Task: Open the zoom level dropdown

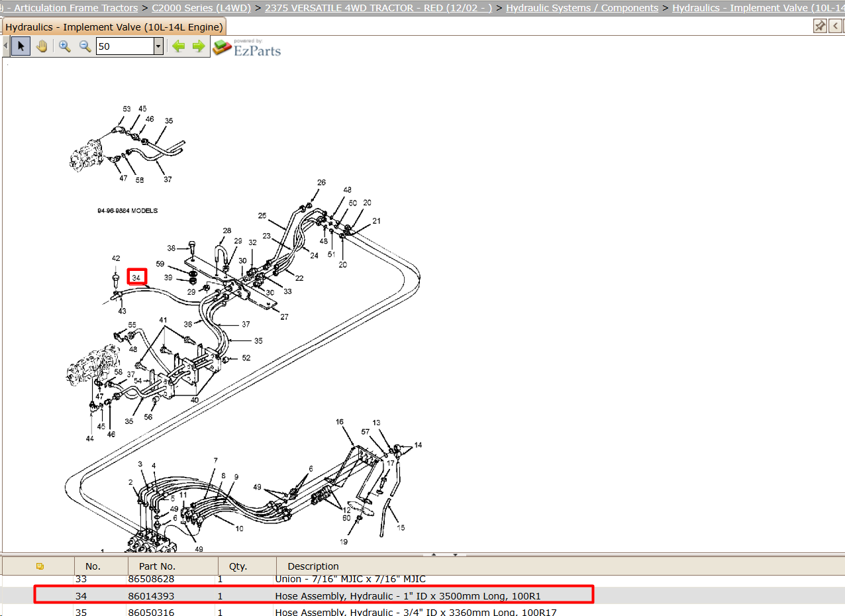Action: coord(158,46)
